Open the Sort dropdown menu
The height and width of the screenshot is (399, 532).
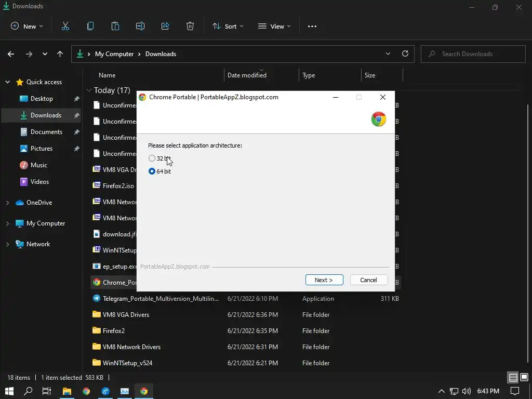[x=228, y=26]
